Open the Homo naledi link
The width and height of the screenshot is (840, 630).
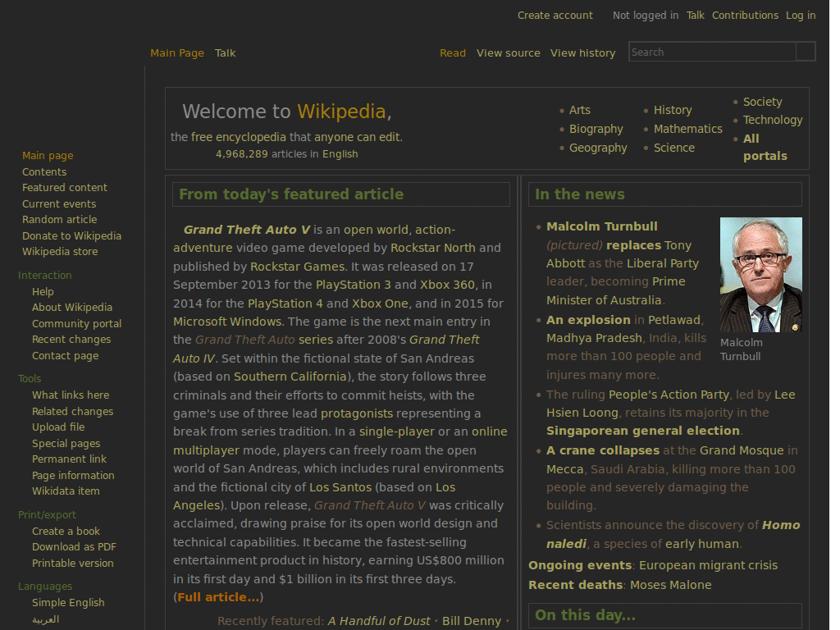[673, 535]
